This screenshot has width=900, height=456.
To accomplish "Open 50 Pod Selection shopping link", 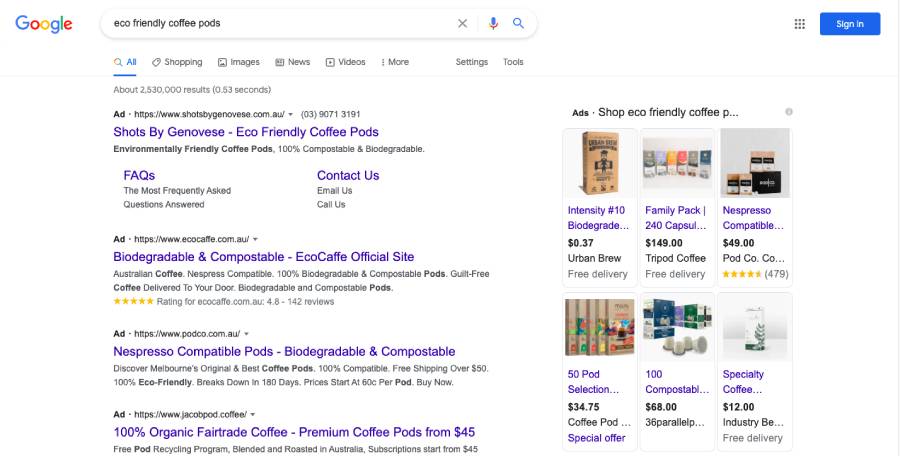I will pos(593,382).
